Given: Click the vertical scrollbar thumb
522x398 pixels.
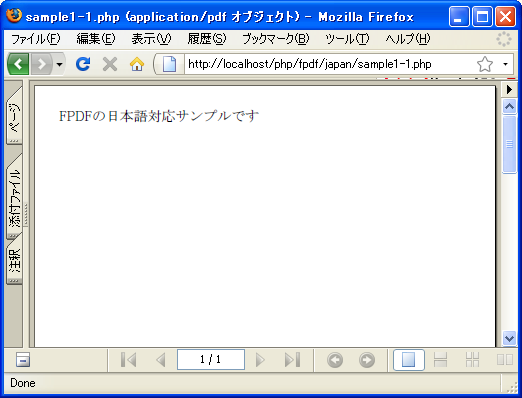Looking at the screenshot, I should tap(509, 144).
